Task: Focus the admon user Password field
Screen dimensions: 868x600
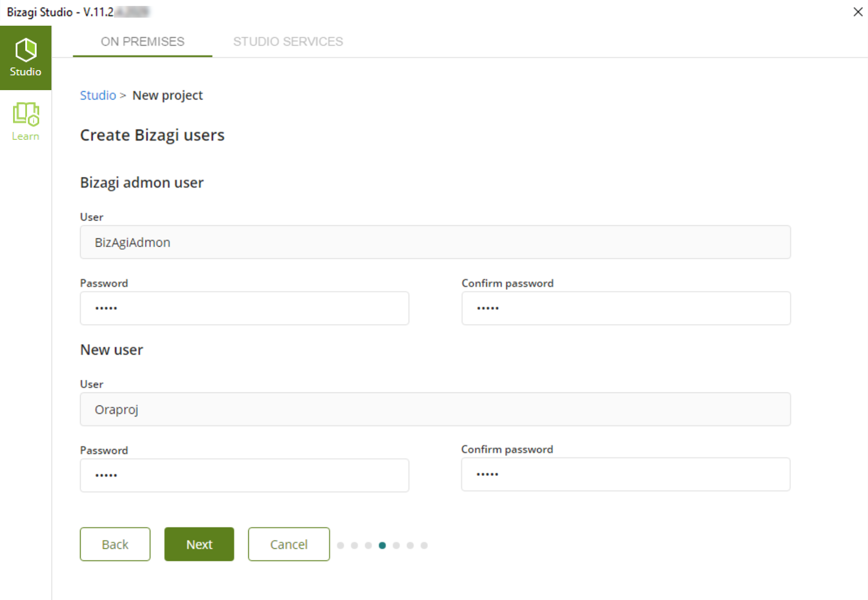Action: (x=244, y=308)
